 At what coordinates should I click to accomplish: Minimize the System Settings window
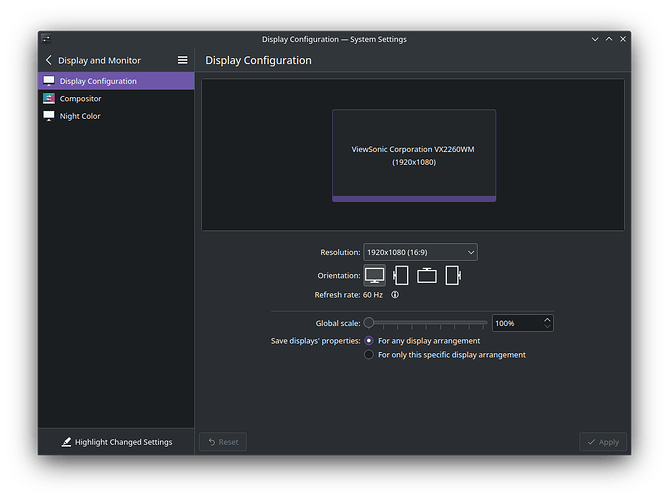coord(595,39)
